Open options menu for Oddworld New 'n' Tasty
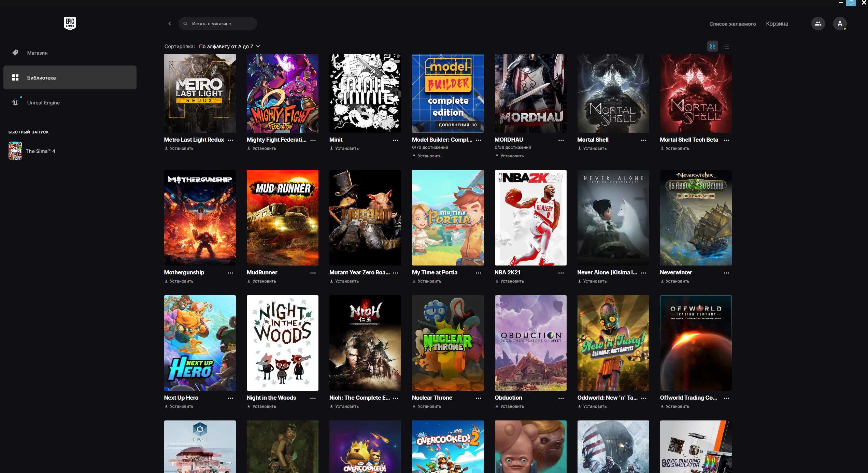868x473 pixels. [644, 398]
